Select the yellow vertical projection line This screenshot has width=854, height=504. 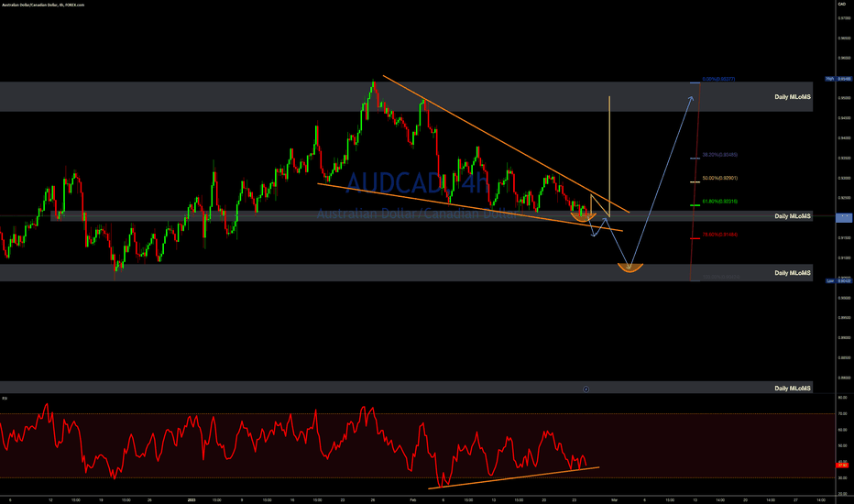(609, 157)
